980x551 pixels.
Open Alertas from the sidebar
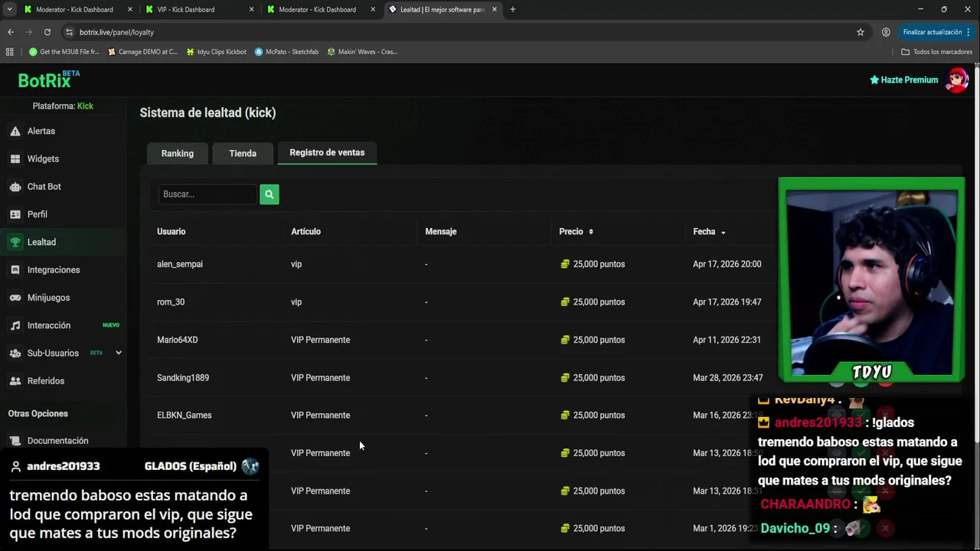click(41, 131)
